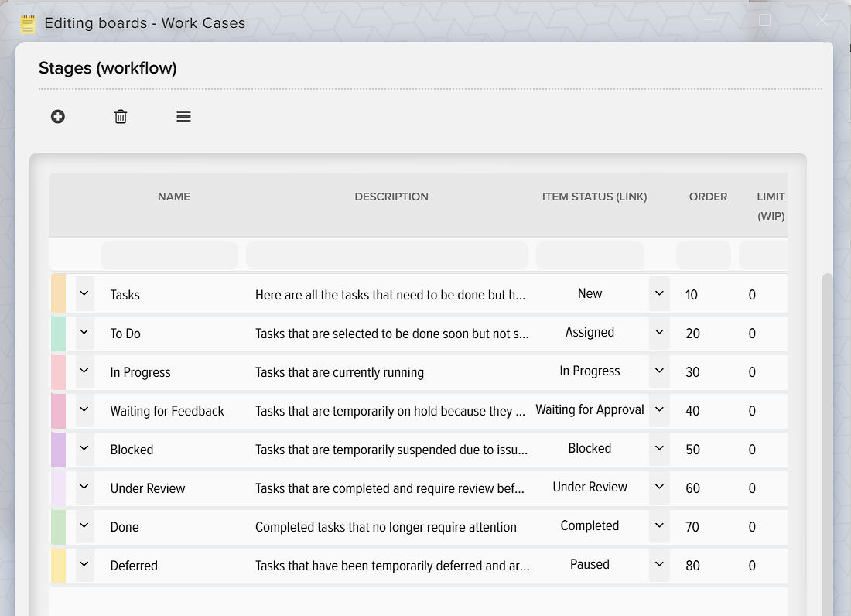
Task: Click the Name column filter field
Action: click(x=169, y=255)
